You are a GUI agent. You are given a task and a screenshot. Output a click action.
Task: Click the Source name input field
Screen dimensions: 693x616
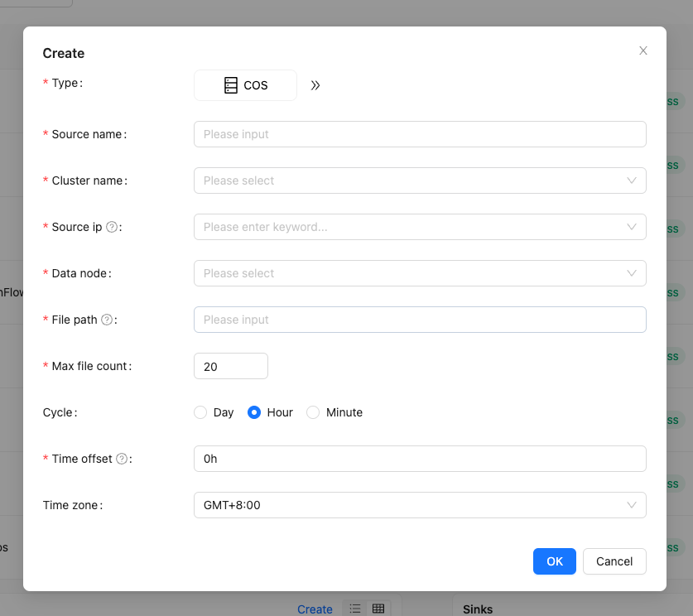tap(419, 134)
